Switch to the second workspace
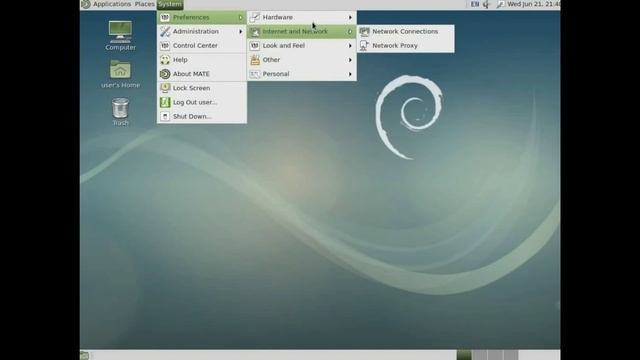Screen dimensions: 640x360 [480, 355]
